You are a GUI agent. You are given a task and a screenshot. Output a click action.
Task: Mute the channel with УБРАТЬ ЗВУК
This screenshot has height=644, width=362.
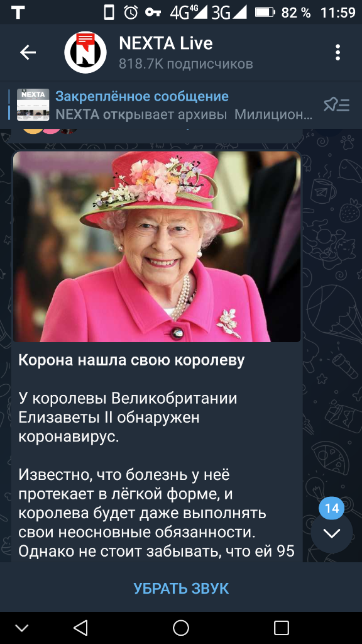click(181, 588)
